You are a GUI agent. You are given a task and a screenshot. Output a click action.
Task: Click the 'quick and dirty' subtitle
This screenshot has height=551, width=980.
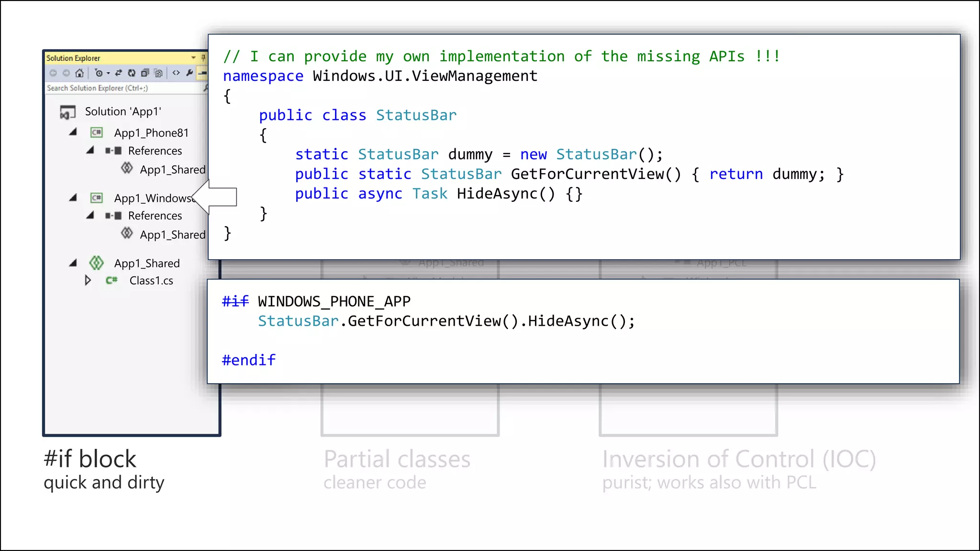pyautogui.click(x=104, y=483)
